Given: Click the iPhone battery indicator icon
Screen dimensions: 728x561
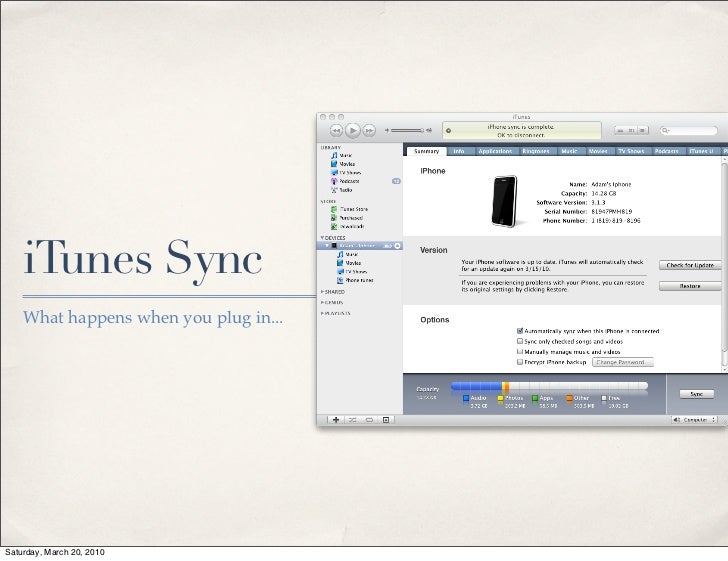Looking at the screenshot, I should point(388,246).
